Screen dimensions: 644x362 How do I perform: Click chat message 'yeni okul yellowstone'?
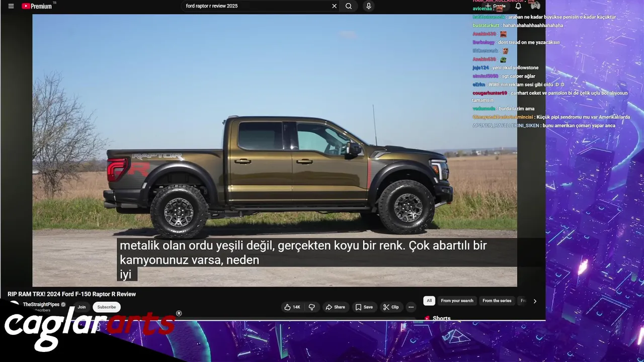[516, 68]
